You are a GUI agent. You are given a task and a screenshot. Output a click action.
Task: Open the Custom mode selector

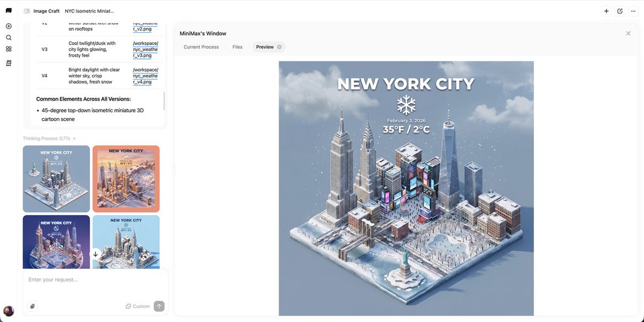coord(137,306)
